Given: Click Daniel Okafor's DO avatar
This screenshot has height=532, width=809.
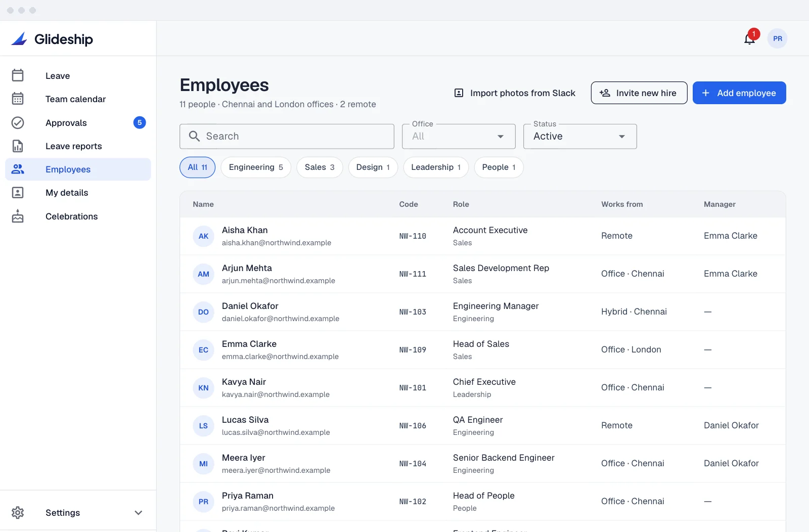Looking at the screenshot, I should point(203,312).
